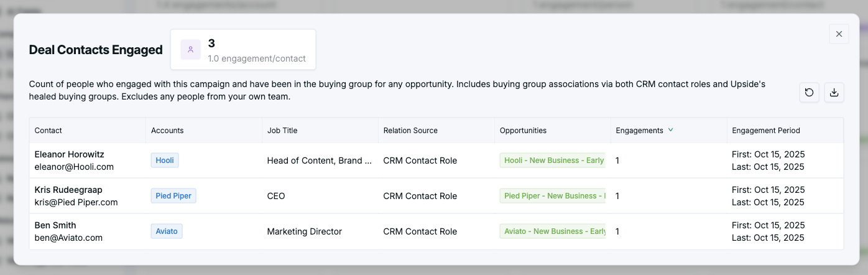
Task: Close the Deal Contacts Engaged dialog
Action: [x=839, y=34]
